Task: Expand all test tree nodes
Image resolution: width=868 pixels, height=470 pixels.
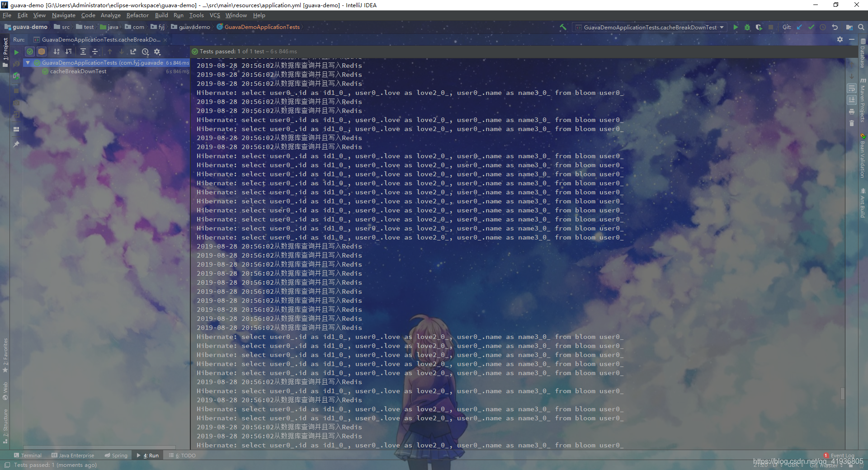Action: pos(83,52)
